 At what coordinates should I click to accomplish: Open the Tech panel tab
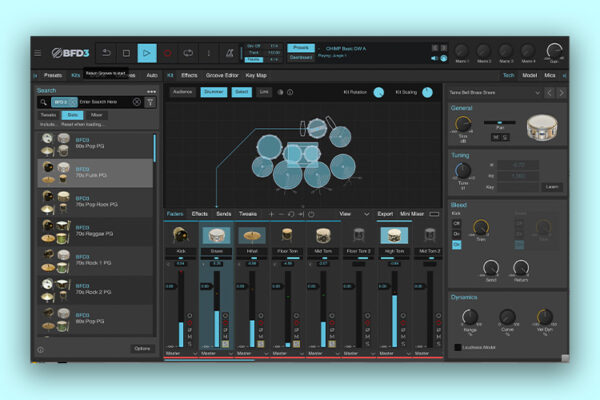point(509,75)
